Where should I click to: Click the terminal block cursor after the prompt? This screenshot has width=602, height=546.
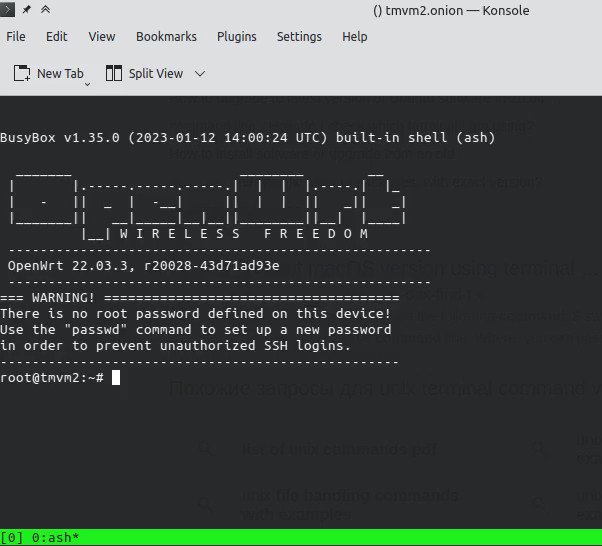(116, 377)
